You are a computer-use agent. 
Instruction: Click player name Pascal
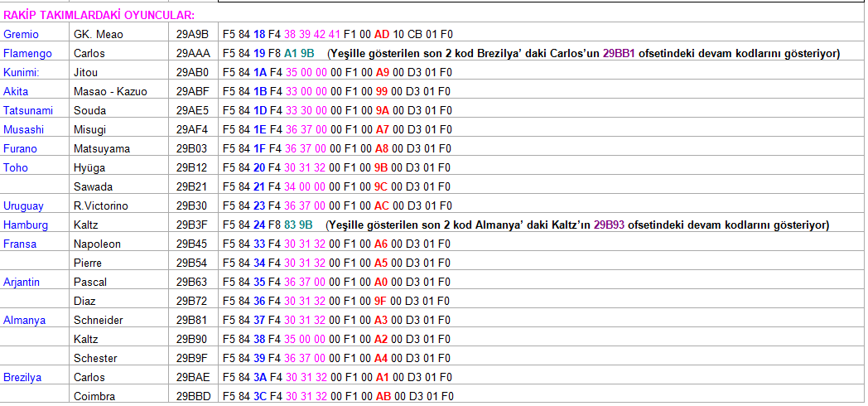click(x=90, y=282)
